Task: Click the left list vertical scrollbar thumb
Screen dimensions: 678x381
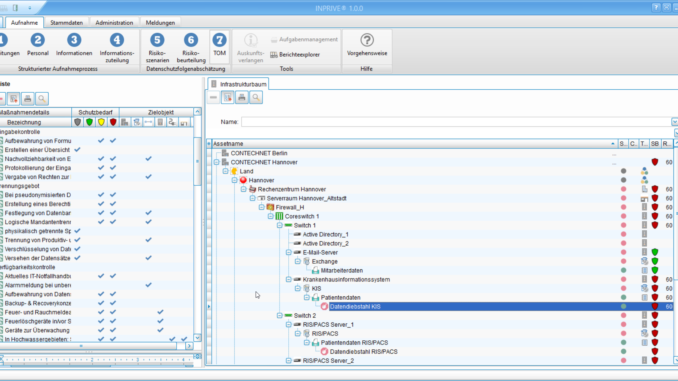Action: (x=198, y=161)
